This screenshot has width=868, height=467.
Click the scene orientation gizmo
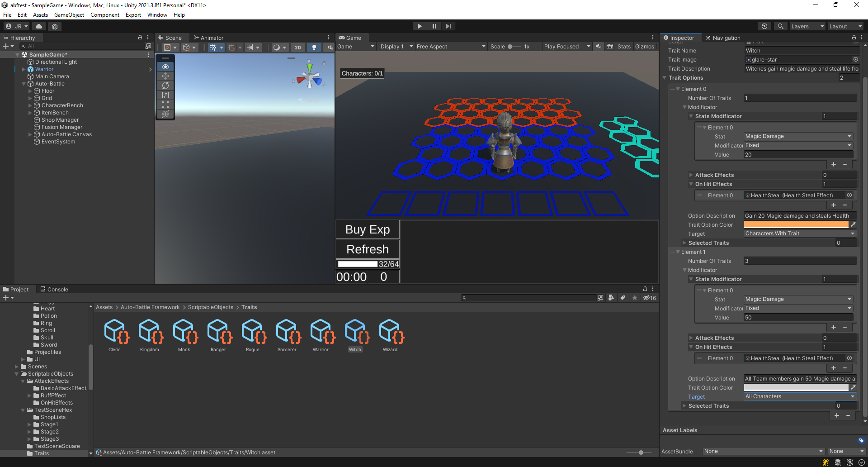[310, 78]
